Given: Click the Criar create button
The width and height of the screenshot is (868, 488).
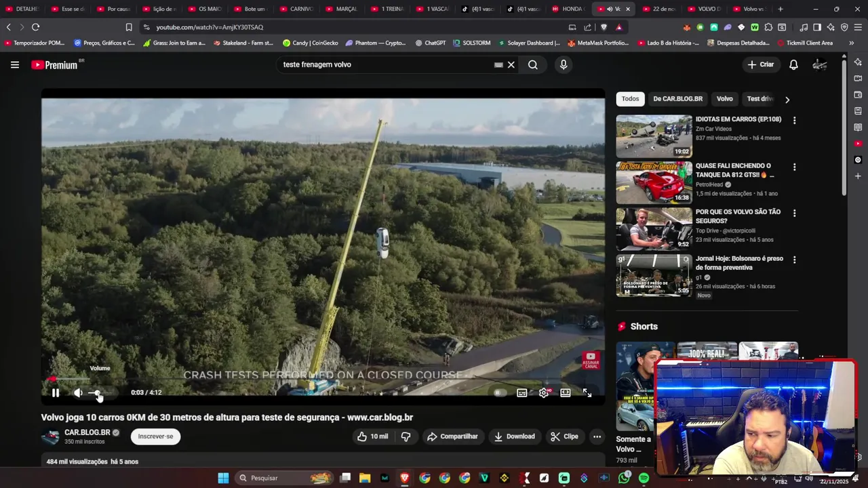Looking at the screenshot, I should tap(761, 65).
